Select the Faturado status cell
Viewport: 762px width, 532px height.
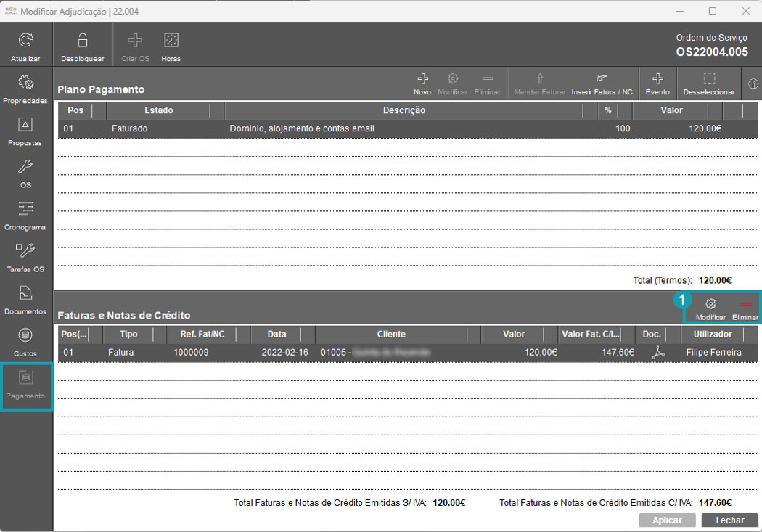[x=129, y=128]
